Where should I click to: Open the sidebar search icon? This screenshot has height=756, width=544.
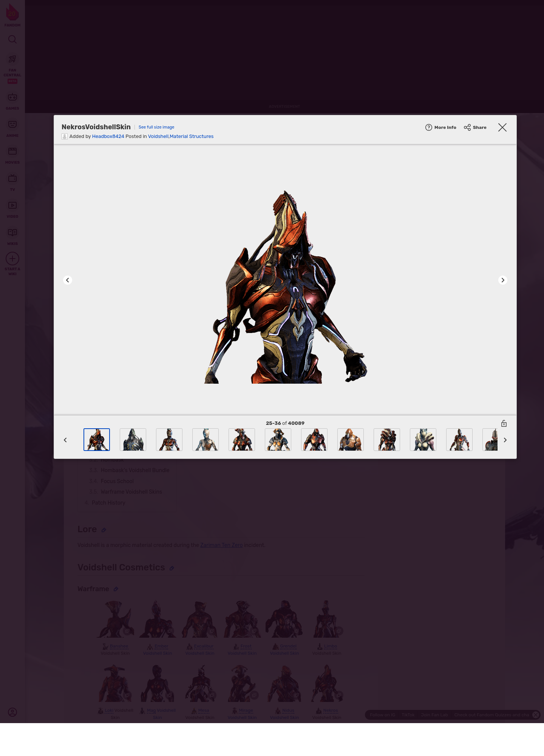[x=12, y=39]
